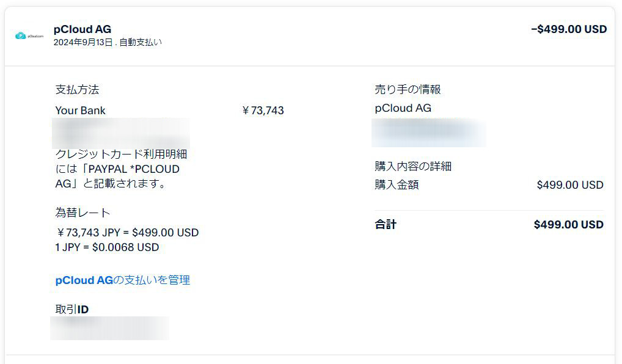
Task: Select the 支払方法 section heading
Action: [78, 90]
